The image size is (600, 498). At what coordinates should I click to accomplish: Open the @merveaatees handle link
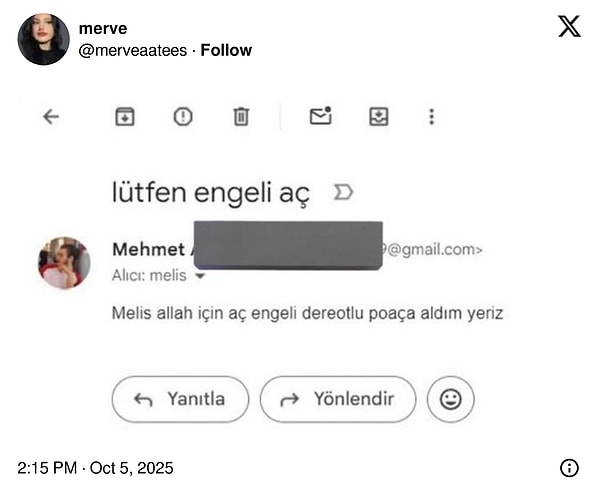132,50
